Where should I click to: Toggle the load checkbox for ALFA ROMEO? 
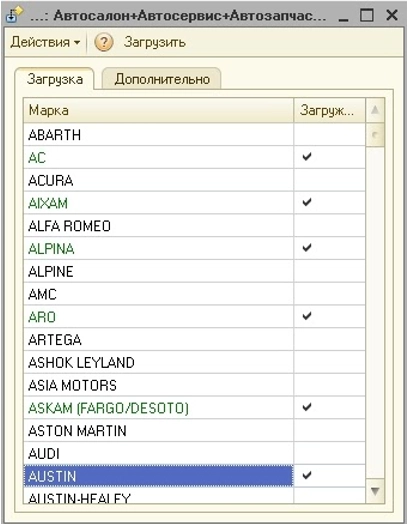(329, 225)
